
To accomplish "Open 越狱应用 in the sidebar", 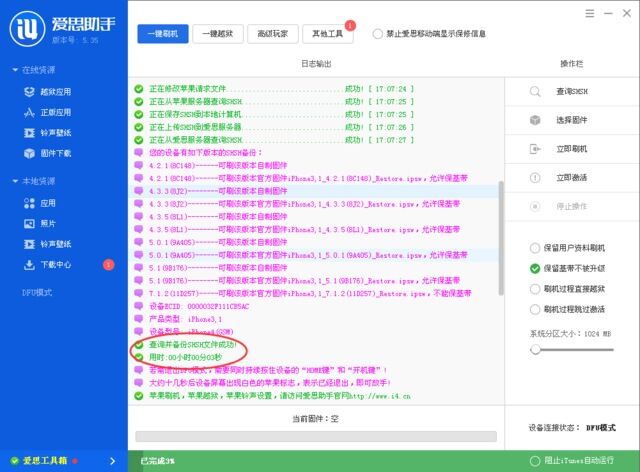I will point(47,92).
